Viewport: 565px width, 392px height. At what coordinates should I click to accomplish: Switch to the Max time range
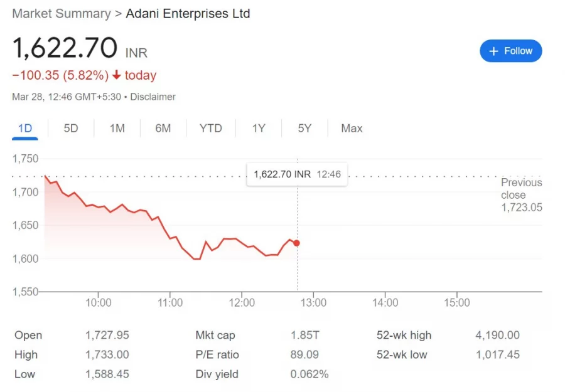352,128
